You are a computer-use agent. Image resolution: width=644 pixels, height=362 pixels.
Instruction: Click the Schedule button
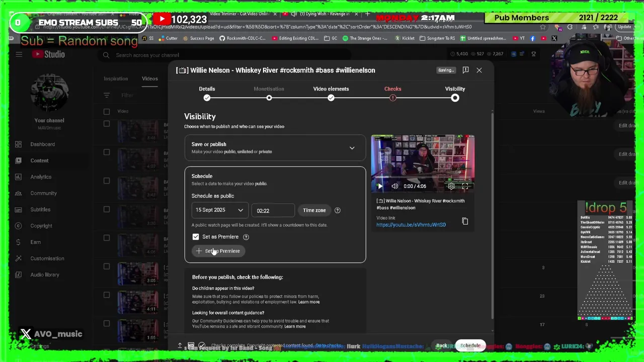470,345
